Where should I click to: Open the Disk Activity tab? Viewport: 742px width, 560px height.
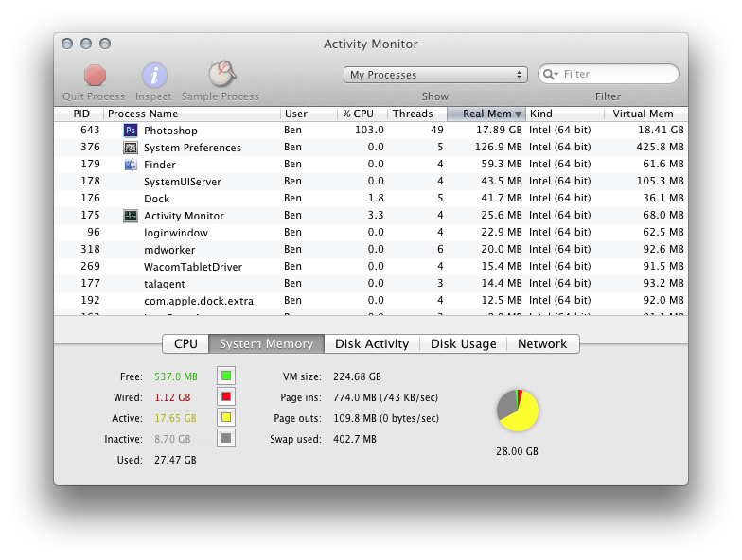[372, 344]
